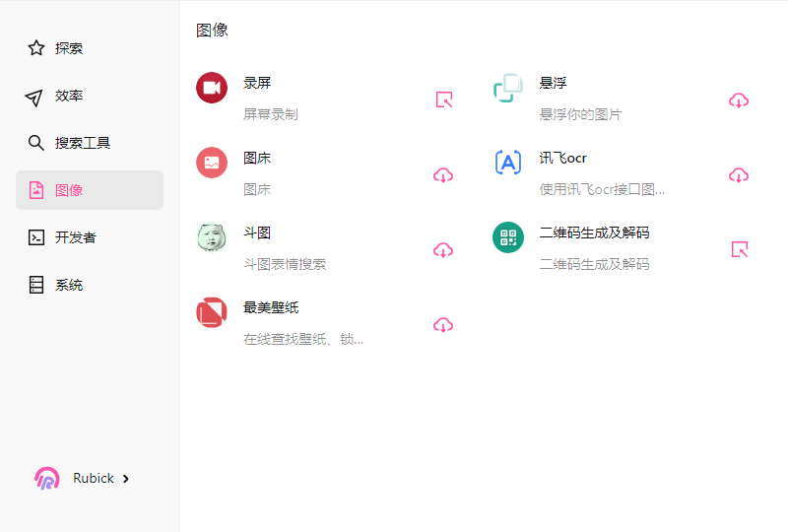Download the 最美壁纸 plugin via cloud icon
The image size is (788, 532).
click(x=443, y=325)
